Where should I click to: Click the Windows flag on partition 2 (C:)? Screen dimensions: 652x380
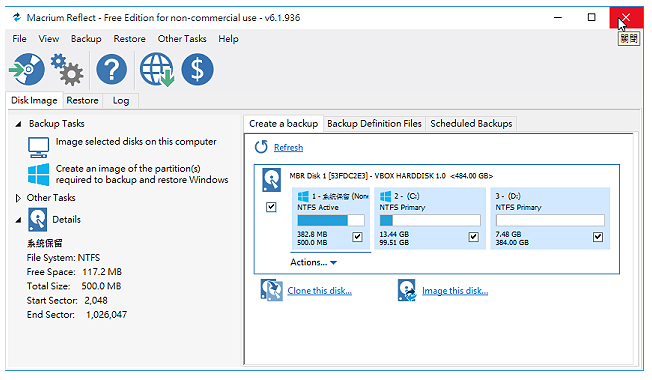click(x=385, y=196)
